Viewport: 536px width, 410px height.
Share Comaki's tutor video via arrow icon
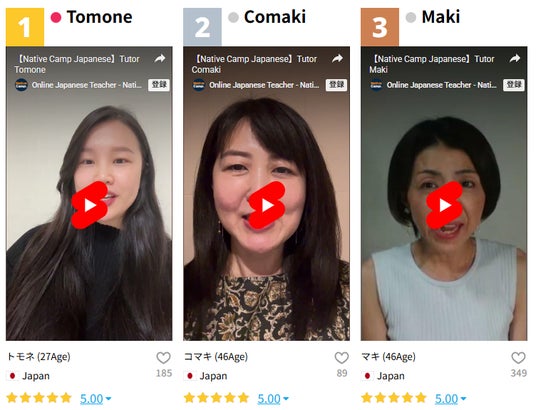click(337, 58)
